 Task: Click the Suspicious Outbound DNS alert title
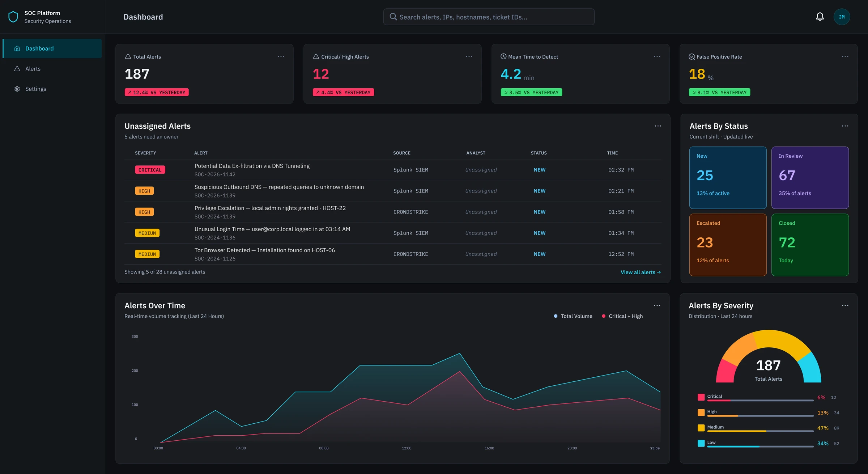pos(279,187)
